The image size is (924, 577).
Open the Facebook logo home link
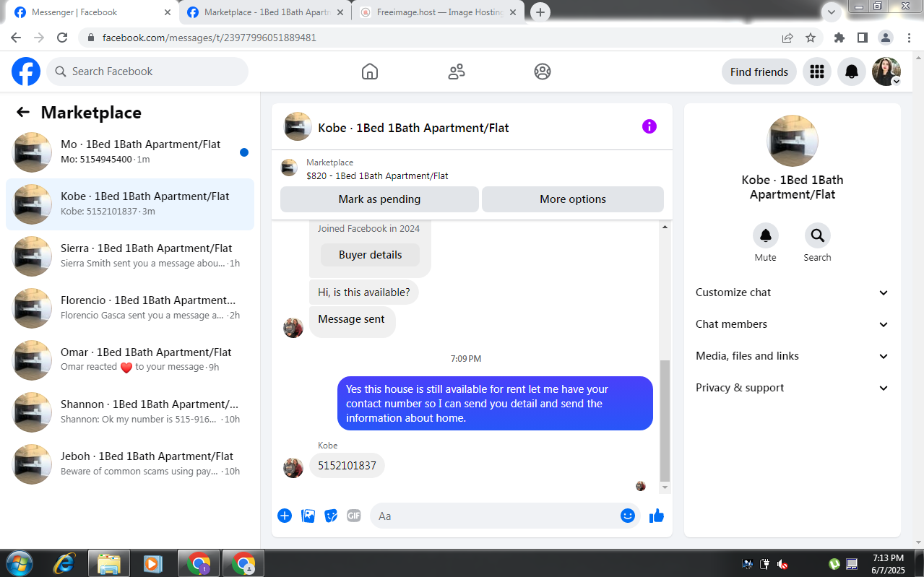pyautogui.click(x=26, y=71)
